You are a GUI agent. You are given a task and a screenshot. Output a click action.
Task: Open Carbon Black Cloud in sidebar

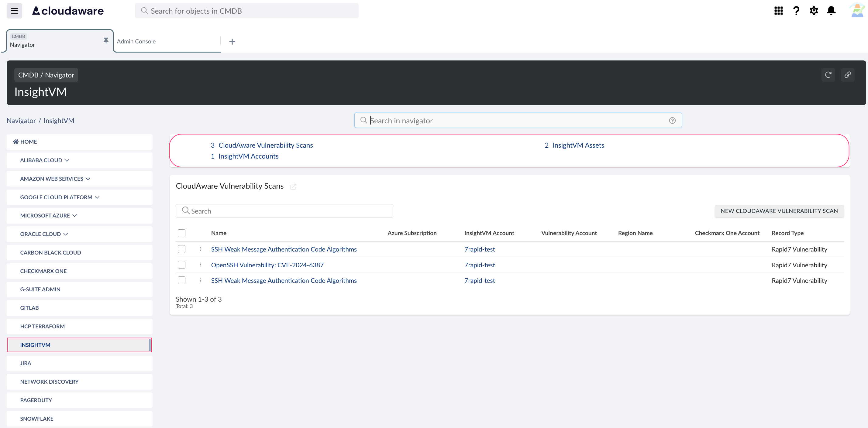pos(80,252)
